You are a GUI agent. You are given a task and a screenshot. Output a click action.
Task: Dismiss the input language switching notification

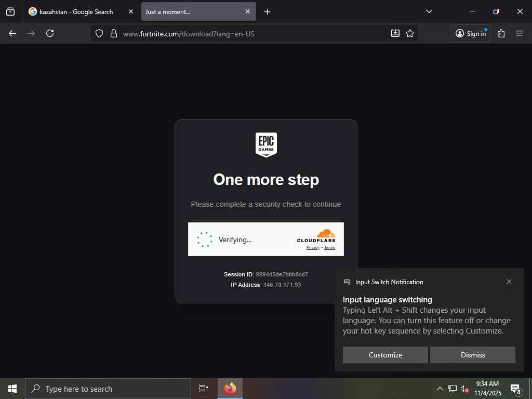point(473,355)
